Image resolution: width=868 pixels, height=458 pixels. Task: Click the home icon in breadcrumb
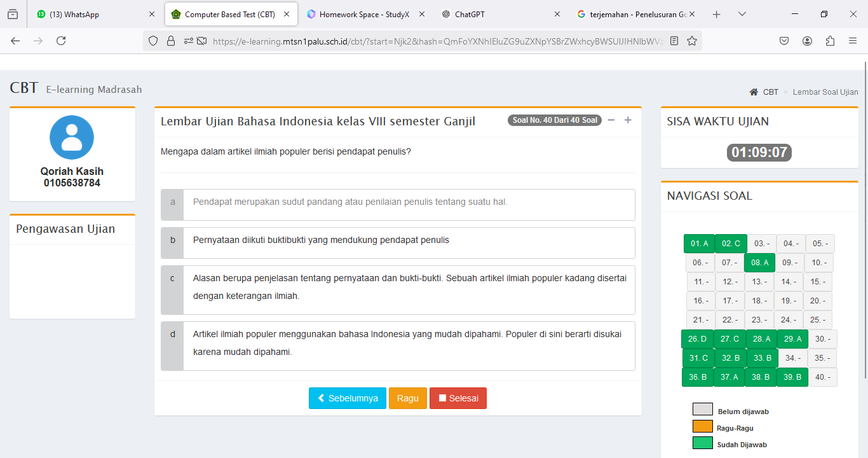[x=754, y=92]
